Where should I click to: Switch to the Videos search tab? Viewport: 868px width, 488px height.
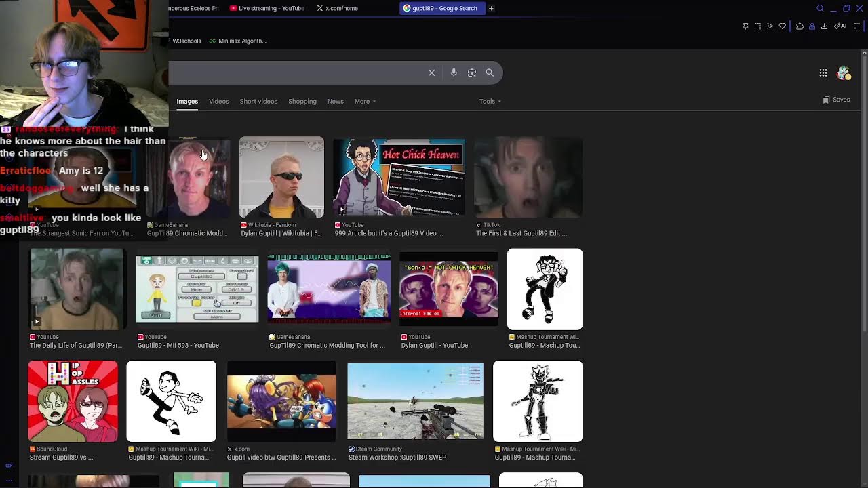click(218, 101)
